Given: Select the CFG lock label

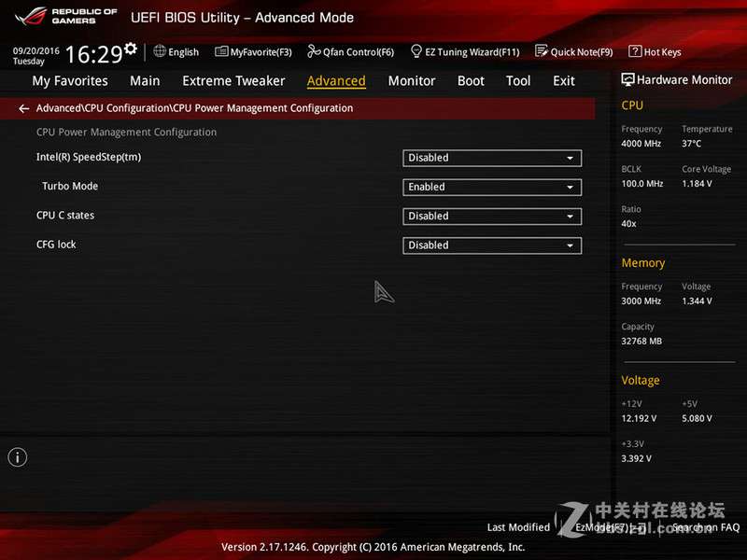Looking at the screenshot, I should (x=56, y=245).
